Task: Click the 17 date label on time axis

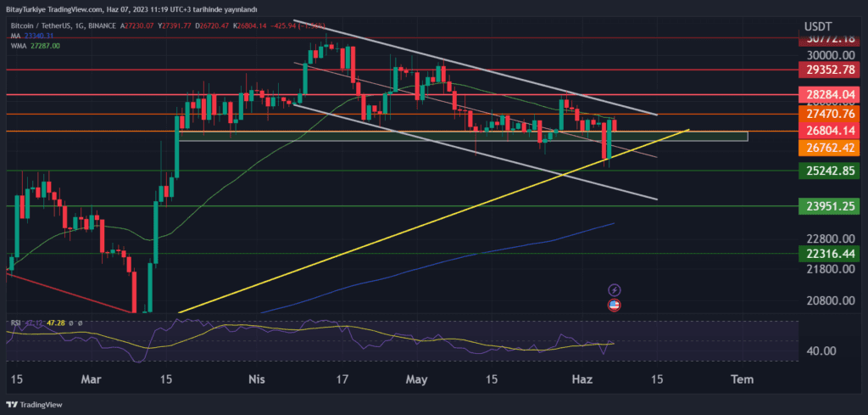Action: [x=342, y=379]
